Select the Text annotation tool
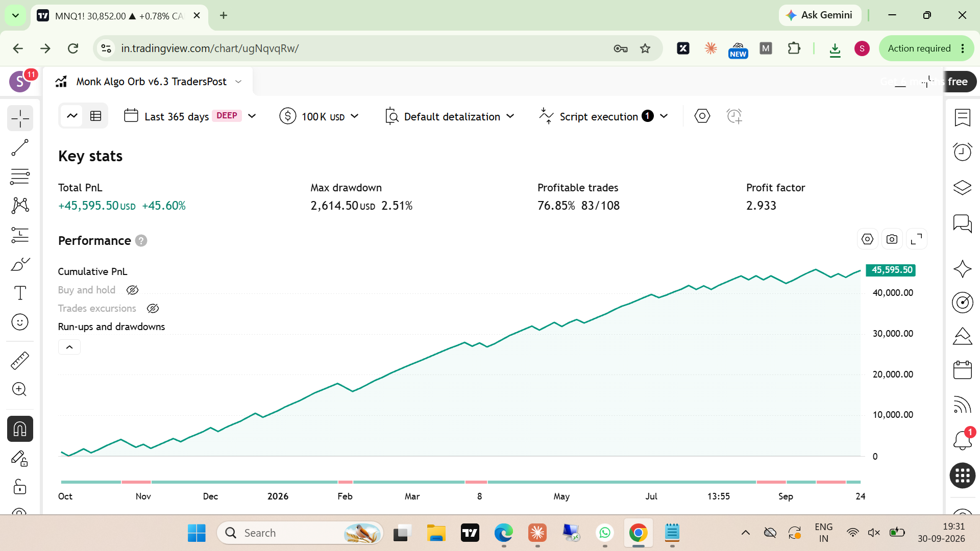The width and height of the screenshot is (980, 551). tap(20, 293)
